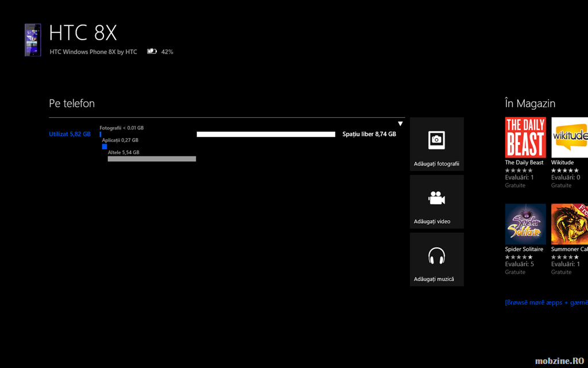This screenshot has height=368, width=588.
Task: Open The Daily Beast app tile
Action: [x=525, y=137]
